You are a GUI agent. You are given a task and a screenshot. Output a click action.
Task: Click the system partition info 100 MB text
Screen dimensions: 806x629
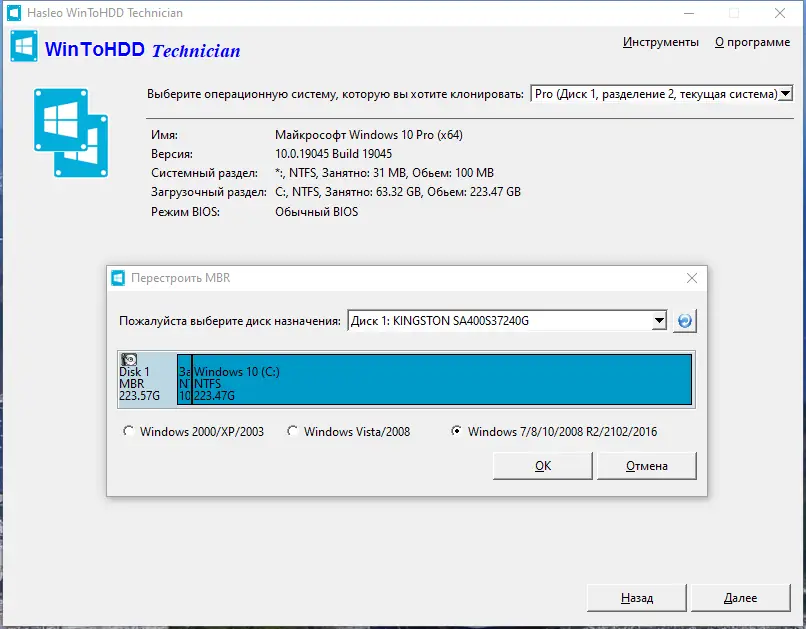384,173
